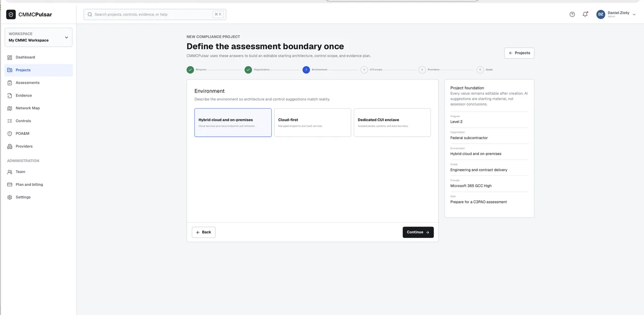Viewport: 644px width, 315px height.
Task: Click the Network Map icon
Action: click(9, 108)
